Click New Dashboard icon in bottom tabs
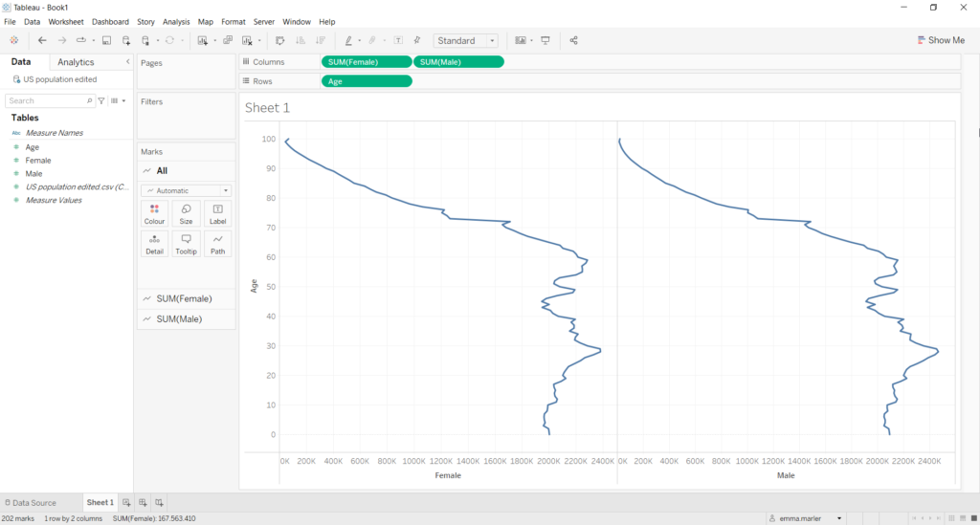Screen dimensions: 980x525 tap(143, 502)
